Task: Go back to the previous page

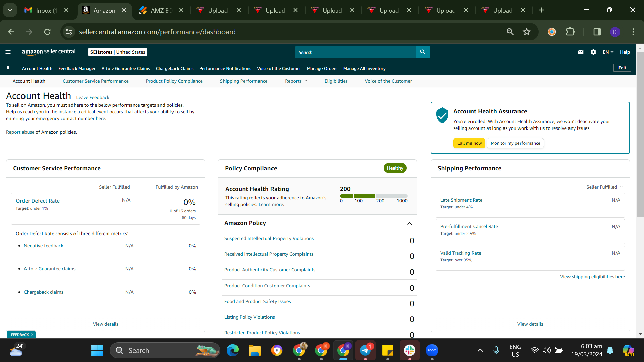Action: [x=11, y=32]
